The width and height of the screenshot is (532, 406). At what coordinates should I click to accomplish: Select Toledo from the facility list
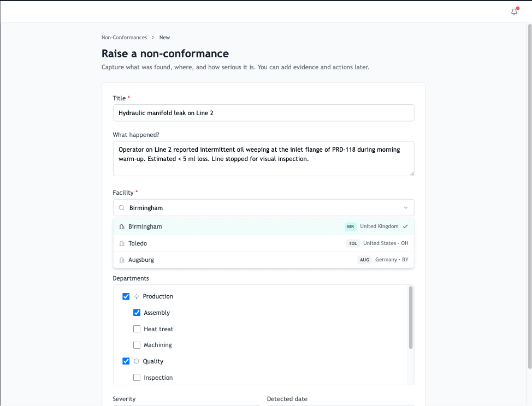(x=263, y=243)
